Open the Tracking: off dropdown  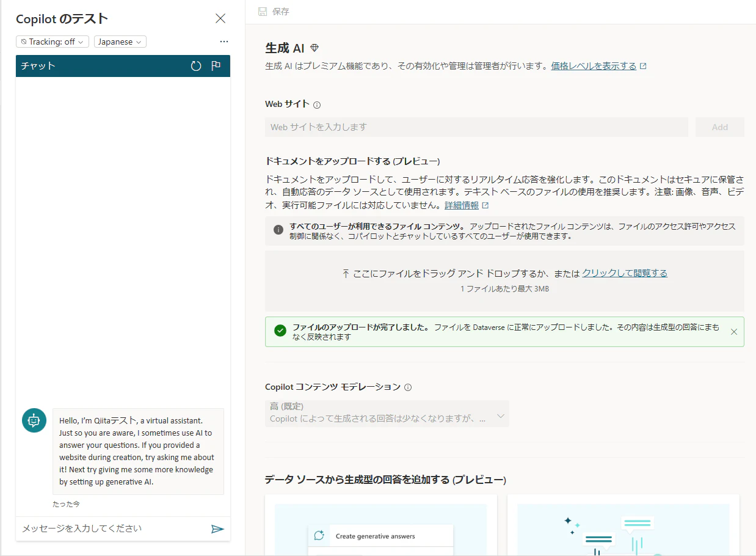53,42
